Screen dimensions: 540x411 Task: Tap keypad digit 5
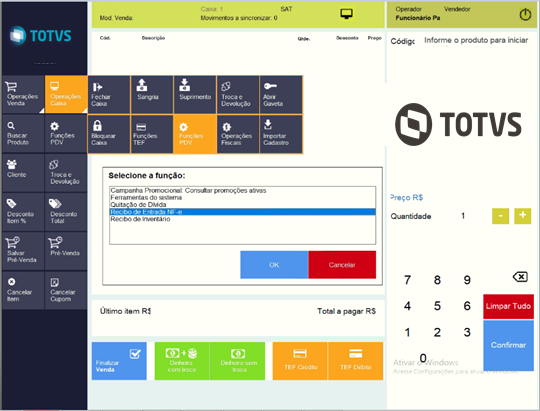[437, 306]
